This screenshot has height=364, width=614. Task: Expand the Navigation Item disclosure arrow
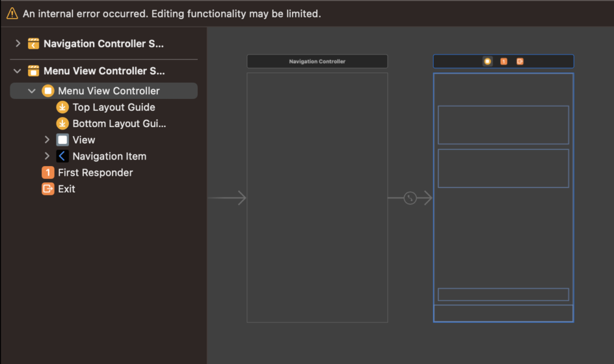pyautogui.click(x=47, y=156)
